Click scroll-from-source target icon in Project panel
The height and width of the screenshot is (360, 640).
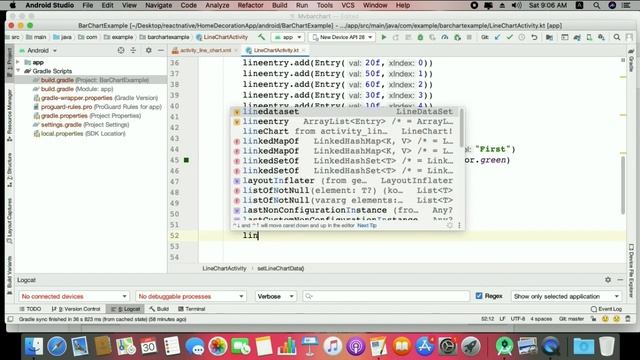click(121, 50)
